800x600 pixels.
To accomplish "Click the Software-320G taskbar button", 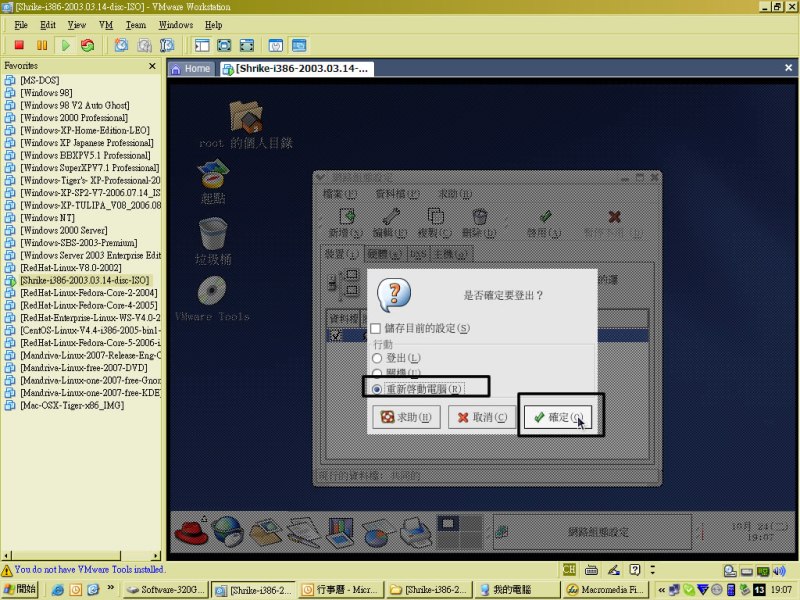I will click(x=166, y=590).
